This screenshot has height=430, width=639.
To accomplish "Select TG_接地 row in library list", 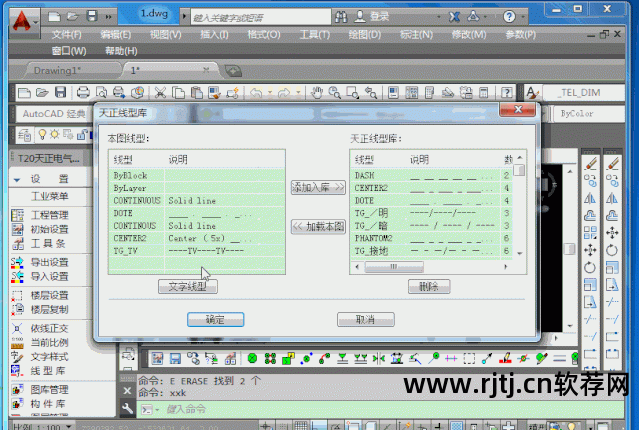I will 432,251.
